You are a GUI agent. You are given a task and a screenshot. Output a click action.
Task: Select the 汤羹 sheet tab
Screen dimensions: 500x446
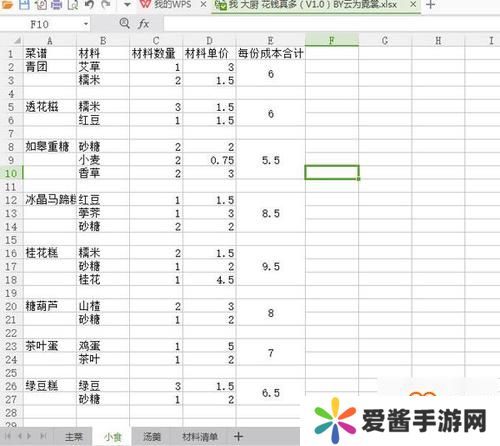coord(152,437)
